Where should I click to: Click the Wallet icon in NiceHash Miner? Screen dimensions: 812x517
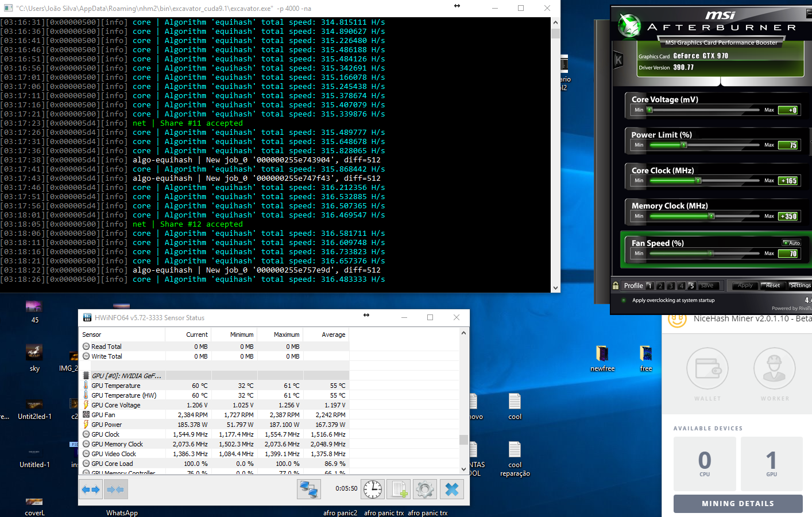(x=707, y=369)
